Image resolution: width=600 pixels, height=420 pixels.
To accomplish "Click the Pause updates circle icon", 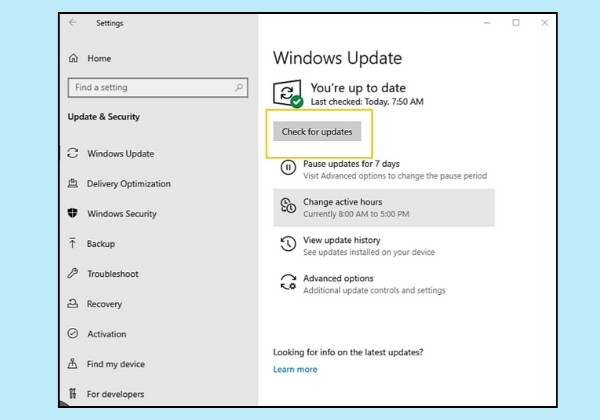I will 288,168.
